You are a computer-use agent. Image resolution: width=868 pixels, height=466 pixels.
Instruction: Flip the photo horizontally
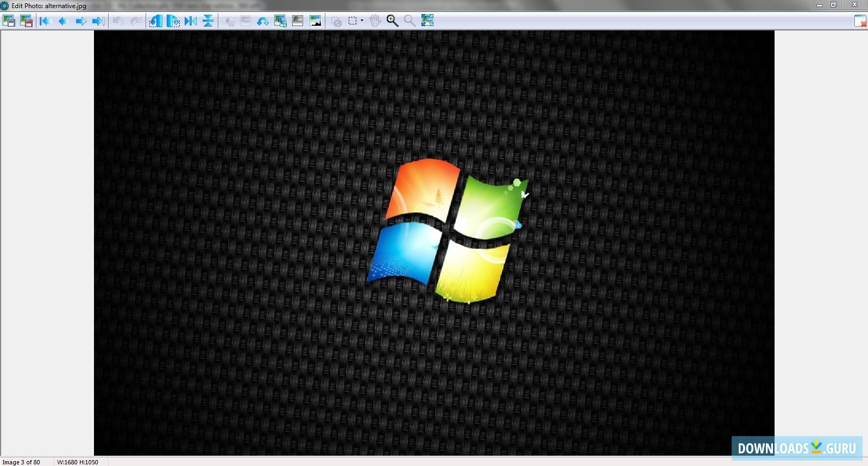(191, 21)
